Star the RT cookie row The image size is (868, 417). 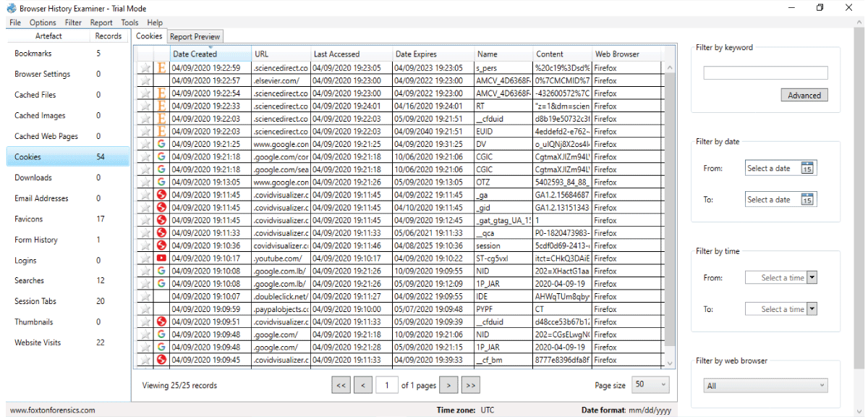[x=145, y=106]
